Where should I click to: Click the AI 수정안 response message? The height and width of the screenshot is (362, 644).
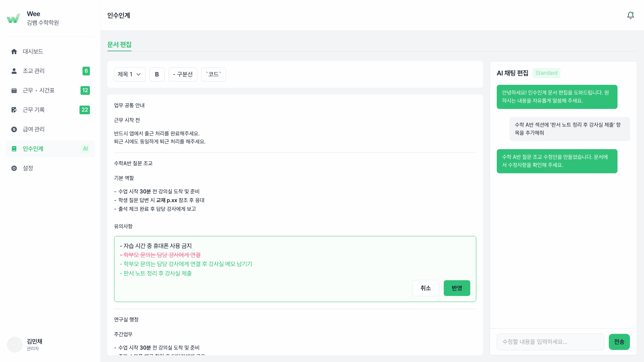(557, 161)
